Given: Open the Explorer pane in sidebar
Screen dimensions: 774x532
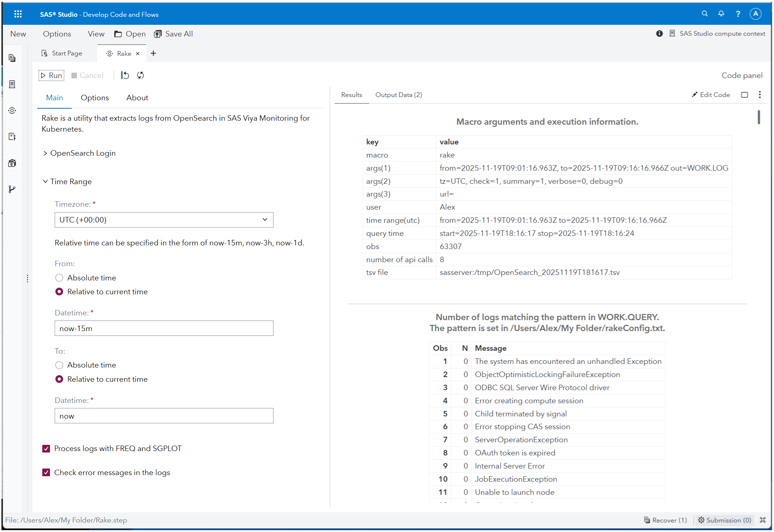Looking at the screenshot, I should [x=12, y=58].
